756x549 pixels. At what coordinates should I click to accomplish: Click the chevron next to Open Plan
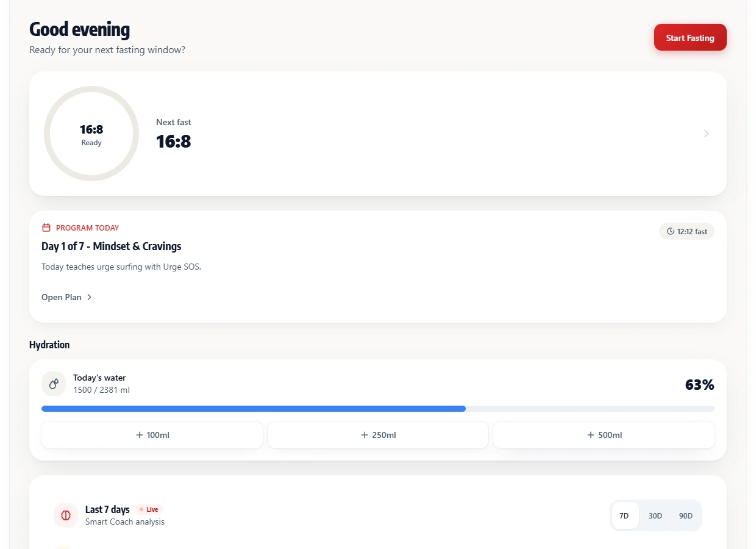tap(89, 297)
